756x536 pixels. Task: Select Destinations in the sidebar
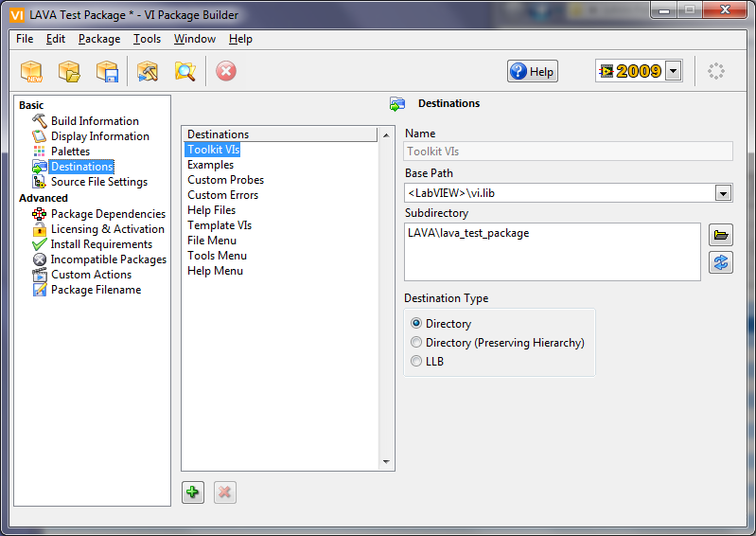pos(82,167)
